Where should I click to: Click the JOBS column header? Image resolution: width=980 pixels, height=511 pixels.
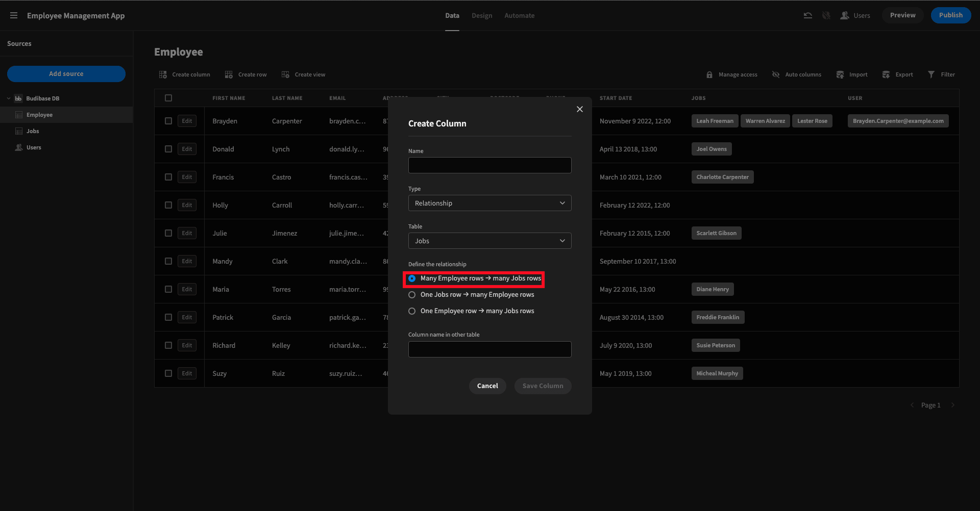pyautogui.click(x=698, y=98)
